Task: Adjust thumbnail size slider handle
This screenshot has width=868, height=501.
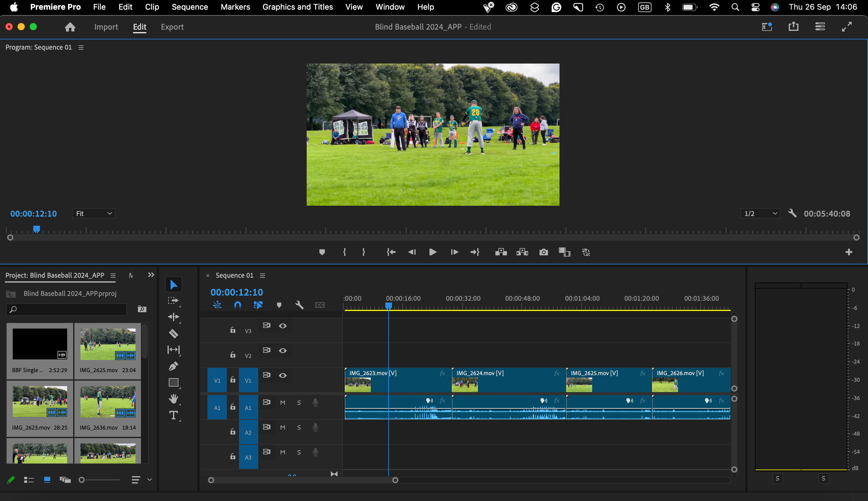Action: click(81, 480)
